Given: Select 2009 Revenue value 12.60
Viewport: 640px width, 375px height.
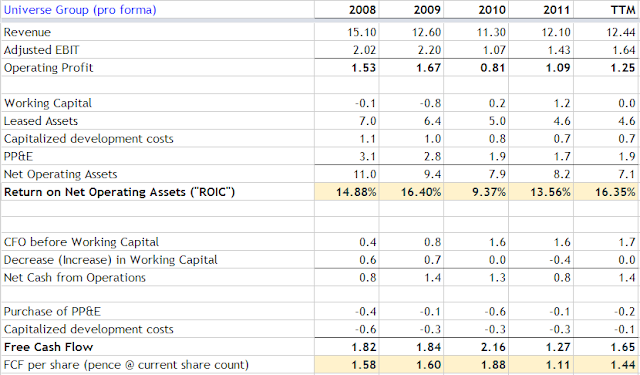Looking at the screenshot, I should point(427,32).
